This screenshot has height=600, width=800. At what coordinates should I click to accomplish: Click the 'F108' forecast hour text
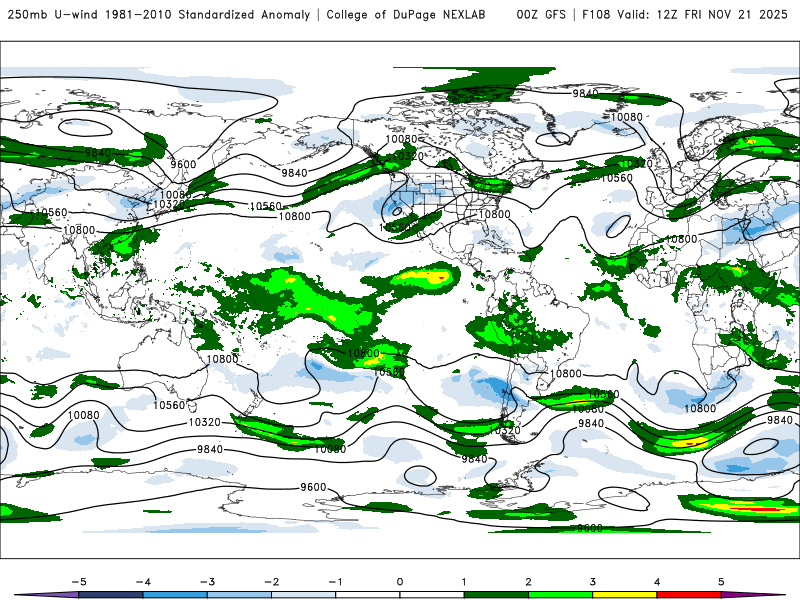(x=596, y=14)
